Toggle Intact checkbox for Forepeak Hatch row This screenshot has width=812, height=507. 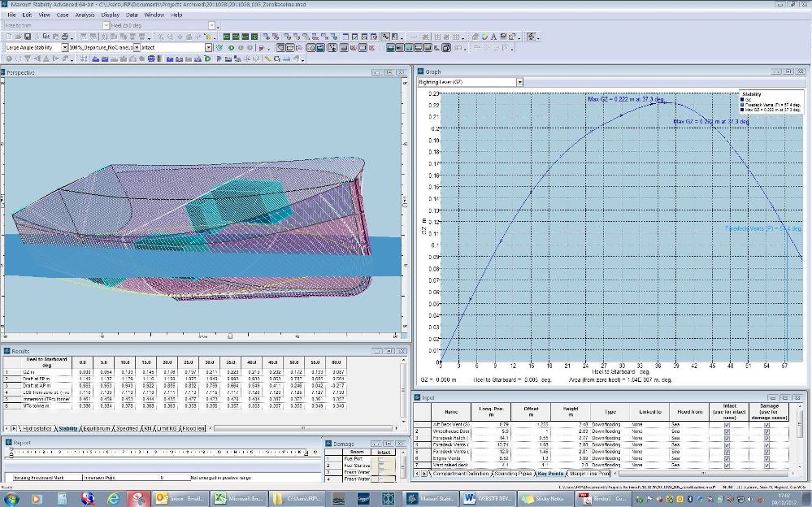(727, 438)
